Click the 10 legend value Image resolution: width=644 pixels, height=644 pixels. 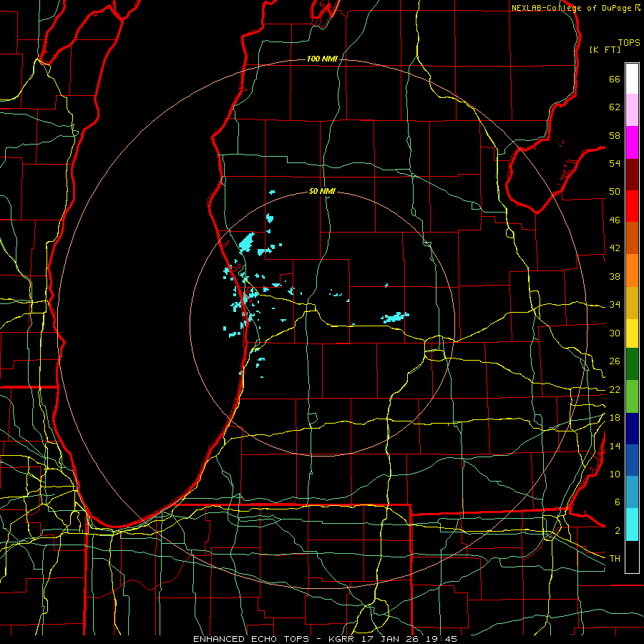615,474
